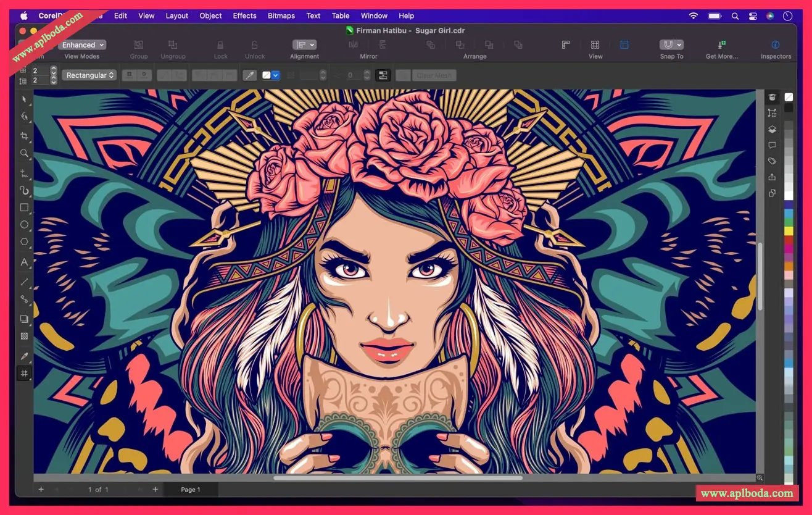Toggle the rulers view icon
The height and width of the screenshot is (515, 812).
pos(565,45)
